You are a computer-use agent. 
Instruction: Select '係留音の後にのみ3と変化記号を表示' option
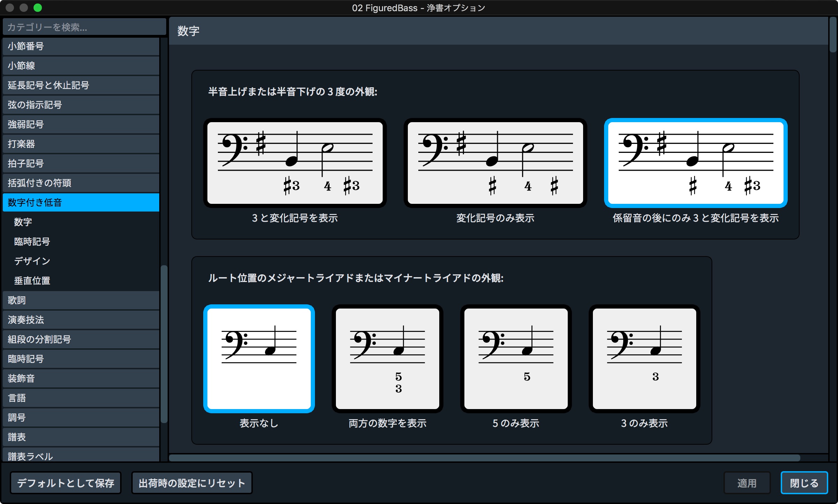tap(696, 163)
